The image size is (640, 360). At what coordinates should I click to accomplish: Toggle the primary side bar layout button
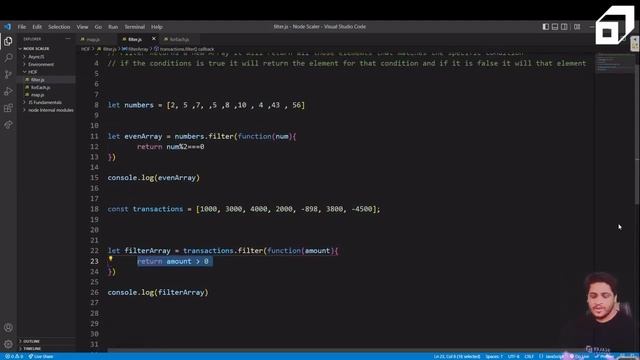(546, 27)
